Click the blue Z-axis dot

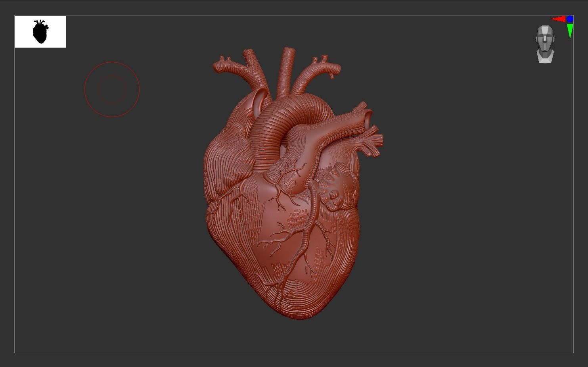tap(570, 19)
